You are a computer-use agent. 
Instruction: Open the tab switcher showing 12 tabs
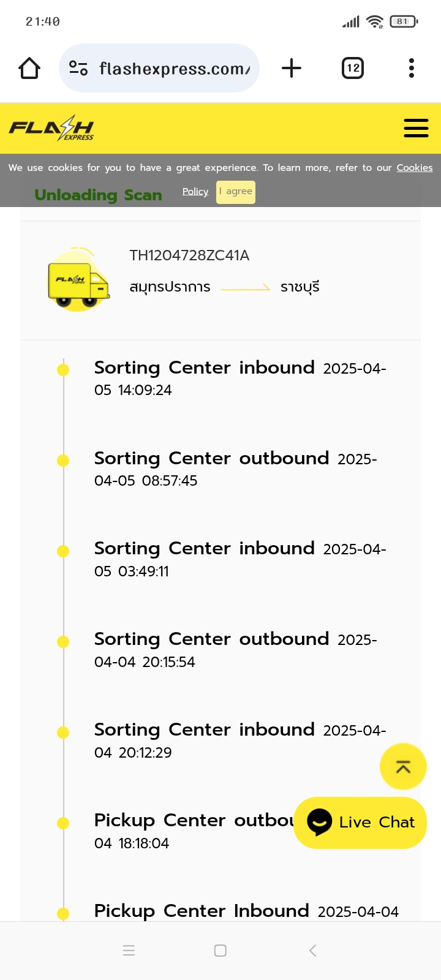(352, 68)
